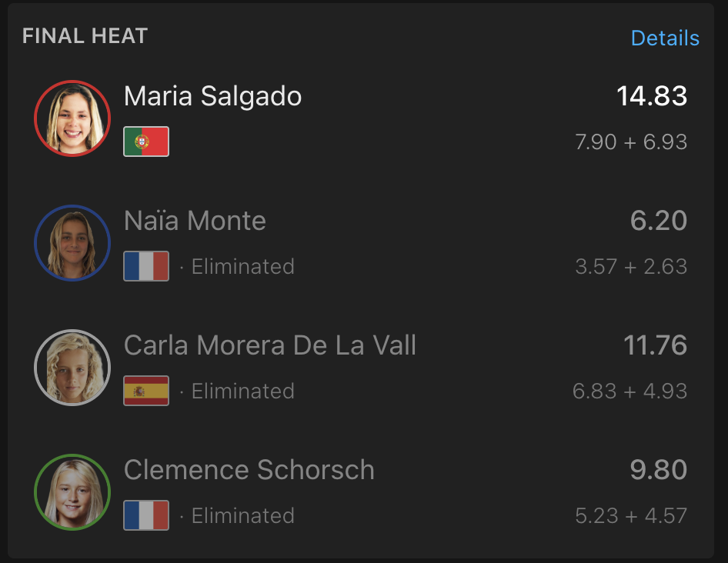Click the 11.76 total score
Viewport: 728px width, 563px height.
pos(655,345)
